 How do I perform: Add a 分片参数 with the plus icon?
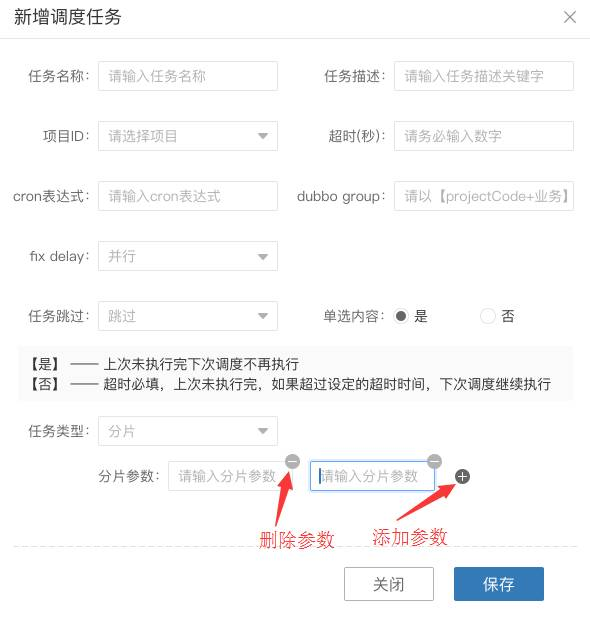(462, 477)
